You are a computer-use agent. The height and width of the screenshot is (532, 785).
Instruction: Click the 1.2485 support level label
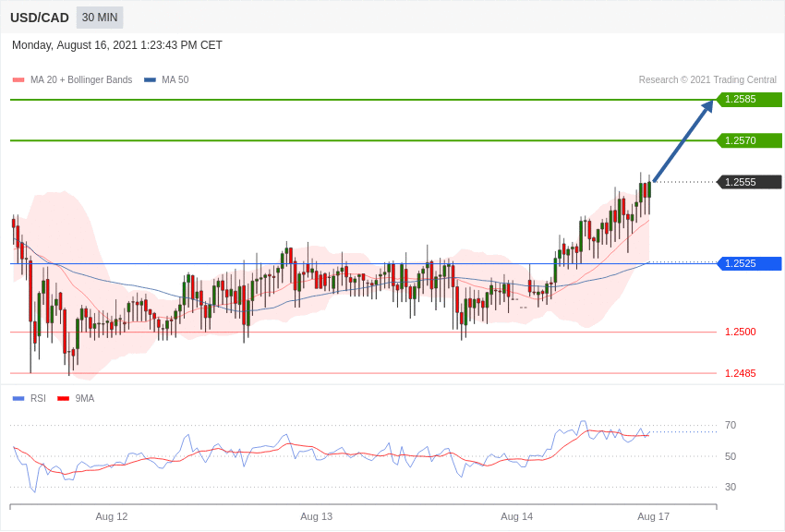(741, 373)
